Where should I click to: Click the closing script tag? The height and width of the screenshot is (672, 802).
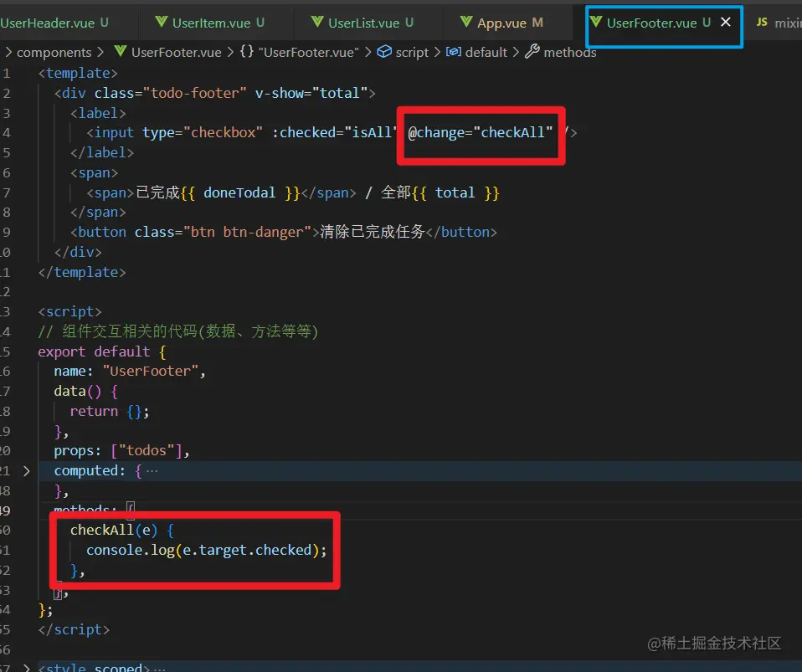point(74,629)
